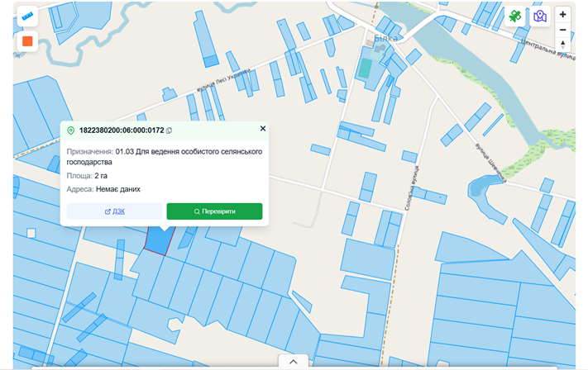The height and width of the screenshot is (370, 588).
Task: Zoom out with the minus button
Action: tap(562, 30)
